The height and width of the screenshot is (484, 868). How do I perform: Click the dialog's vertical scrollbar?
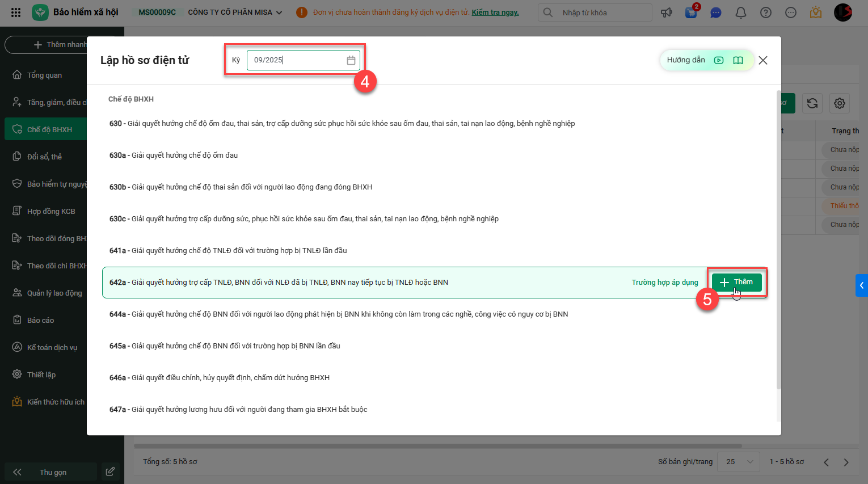point(778,239)
